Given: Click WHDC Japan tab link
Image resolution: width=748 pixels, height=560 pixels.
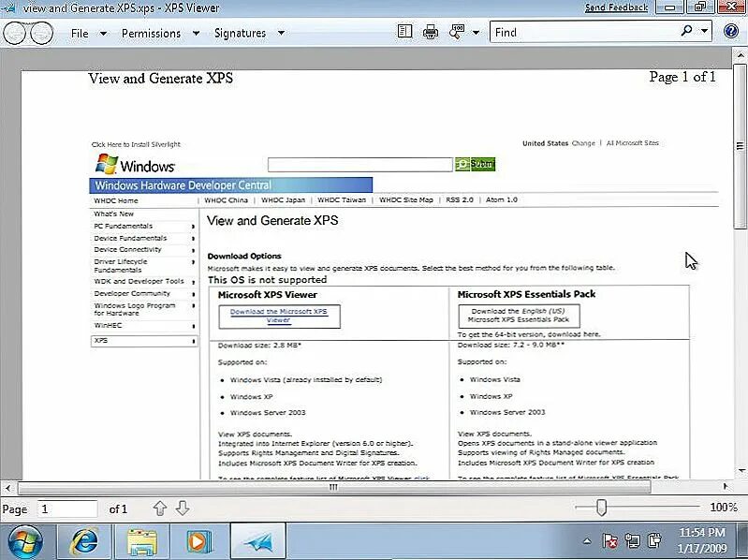Looking at the screenshot, I should pyautogui.click(x=283, y=199).
